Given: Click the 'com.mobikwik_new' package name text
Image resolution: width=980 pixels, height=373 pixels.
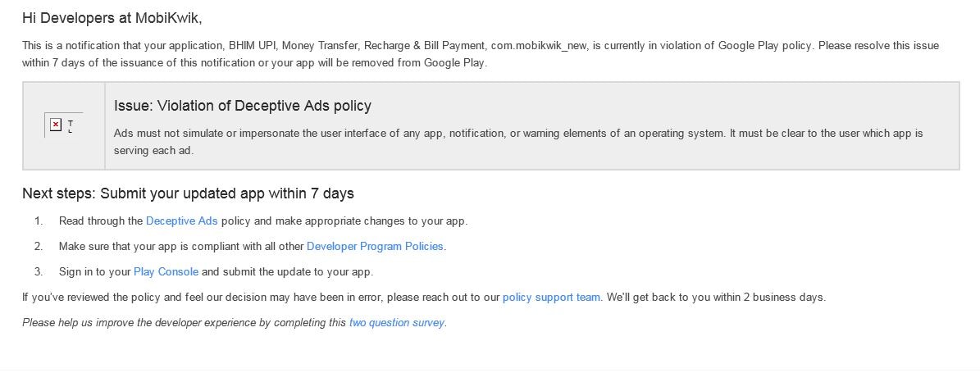Looking at the screenshot, I should click(x=538, y=46).
